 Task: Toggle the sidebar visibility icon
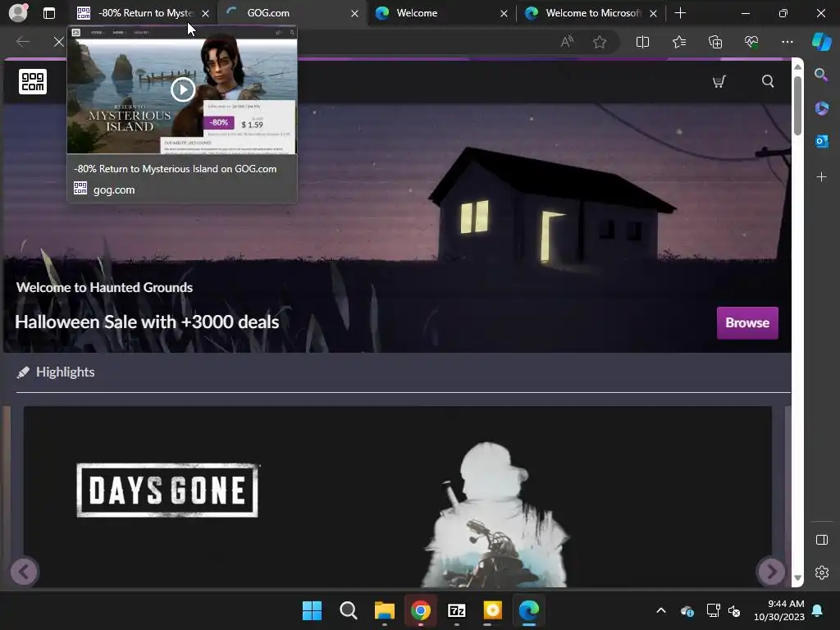pos(821,540)
